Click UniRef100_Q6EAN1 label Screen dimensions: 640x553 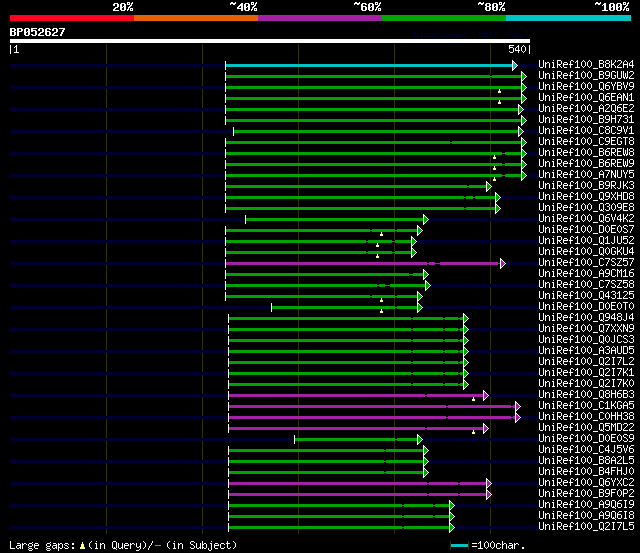586,97
